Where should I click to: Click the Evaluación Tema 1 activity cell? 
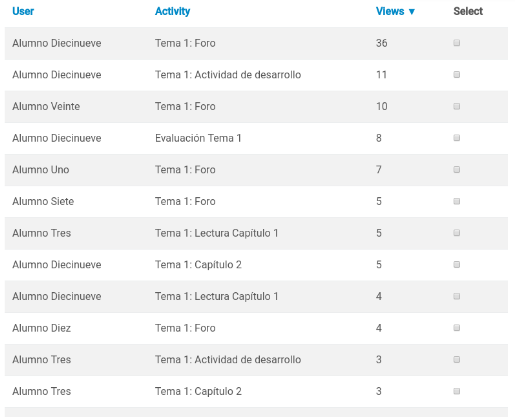(x=198, y=138)
